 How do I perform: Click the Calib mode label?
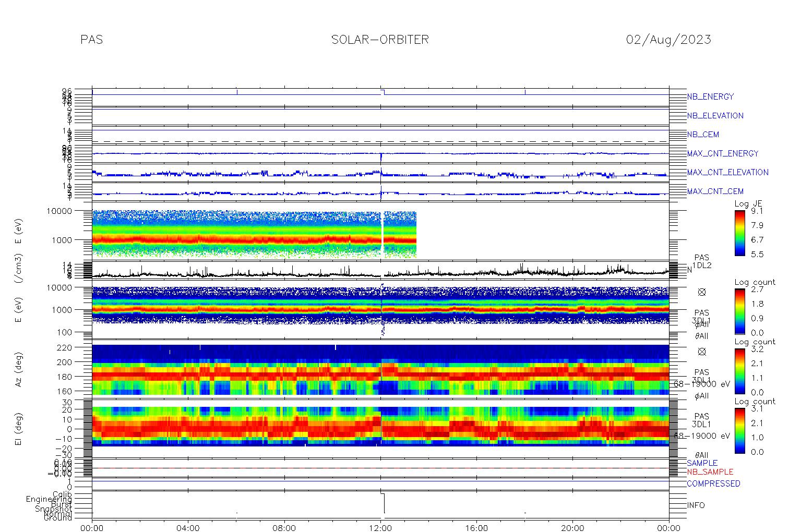(62, 494)
